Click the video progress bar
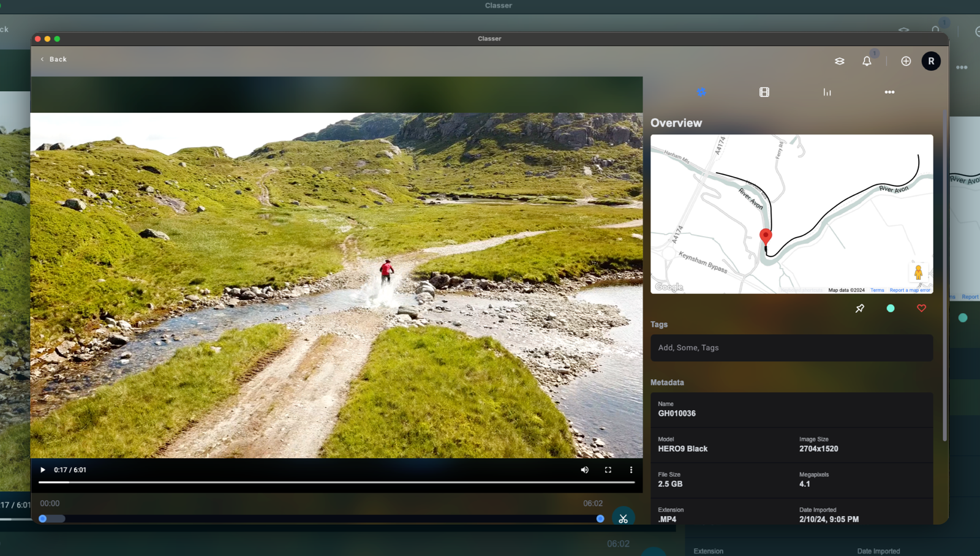Image resolution: width=980 pixels, height=556 pixels. (337, 483)
